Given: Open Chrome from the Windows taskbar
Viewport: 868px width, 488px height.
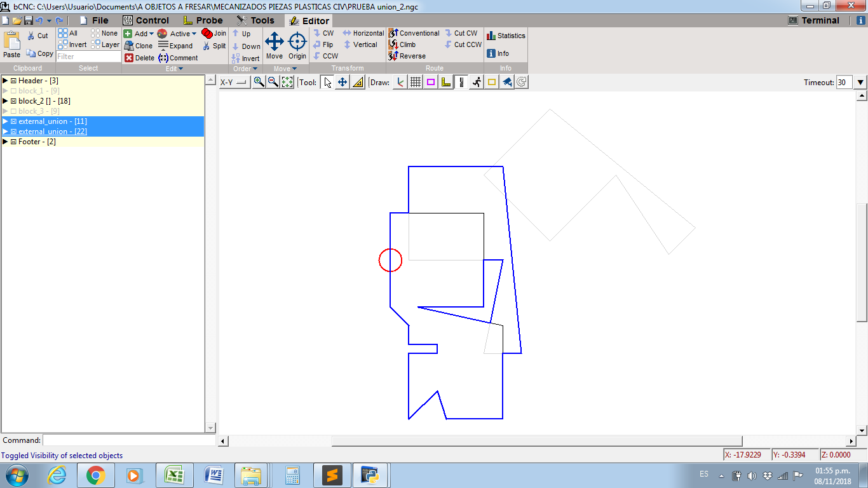Looking at the screenshot, I should 96,475.
